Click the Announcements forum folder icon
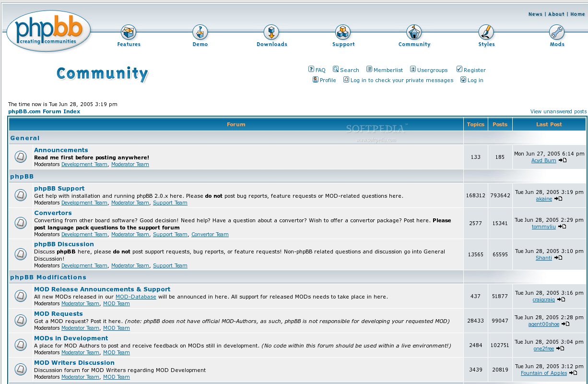 (x=21, y=156)
